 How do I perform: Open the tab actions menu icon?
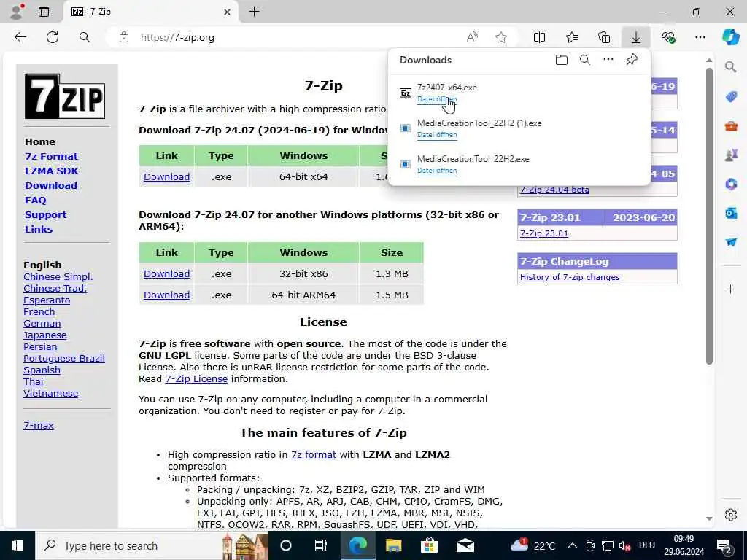43,12
